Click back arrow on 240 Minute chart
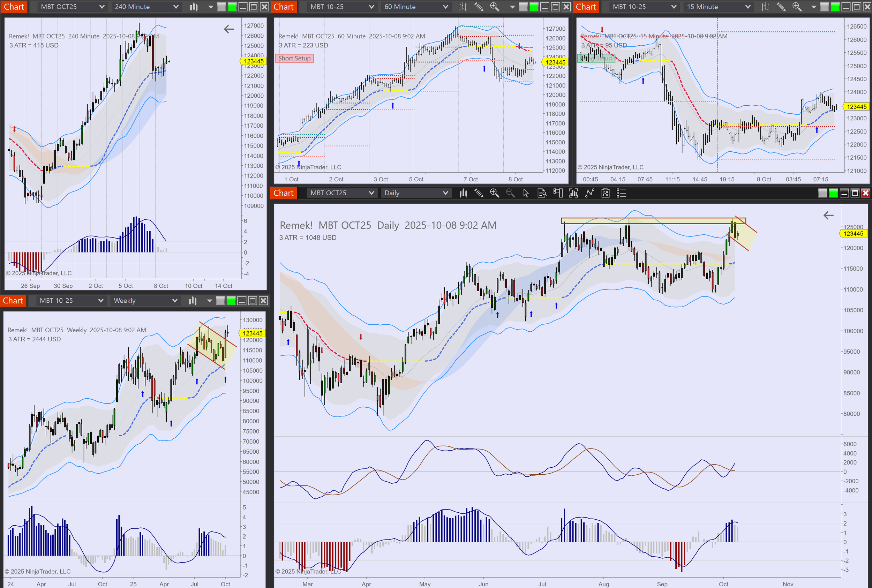 [x=229, y=29]
